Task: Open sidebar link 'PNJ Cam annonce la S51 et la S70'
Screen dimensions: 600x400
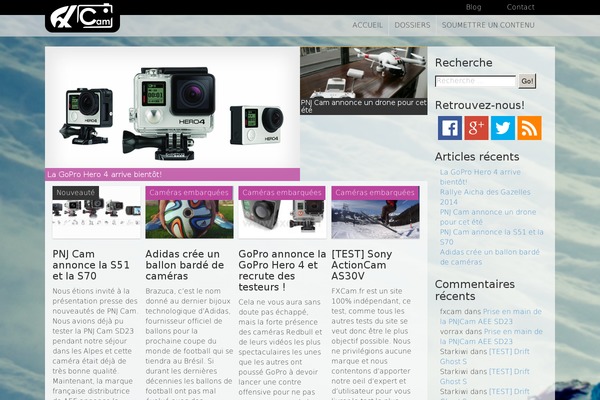Action: pyautogui.click(x=492, y=237)
